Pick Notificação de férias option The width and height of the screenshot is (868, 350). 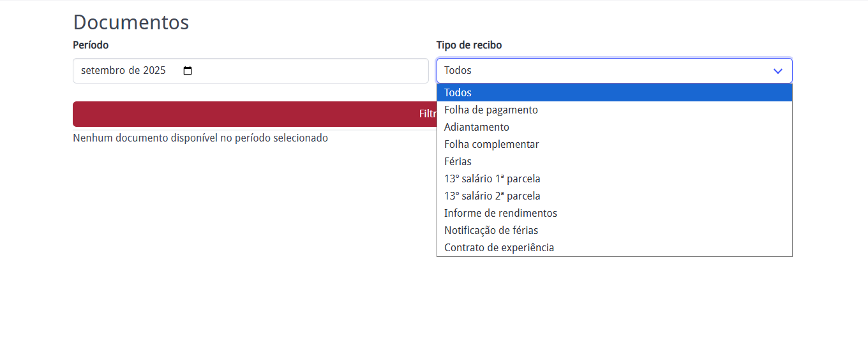click(x=491, y=231)
